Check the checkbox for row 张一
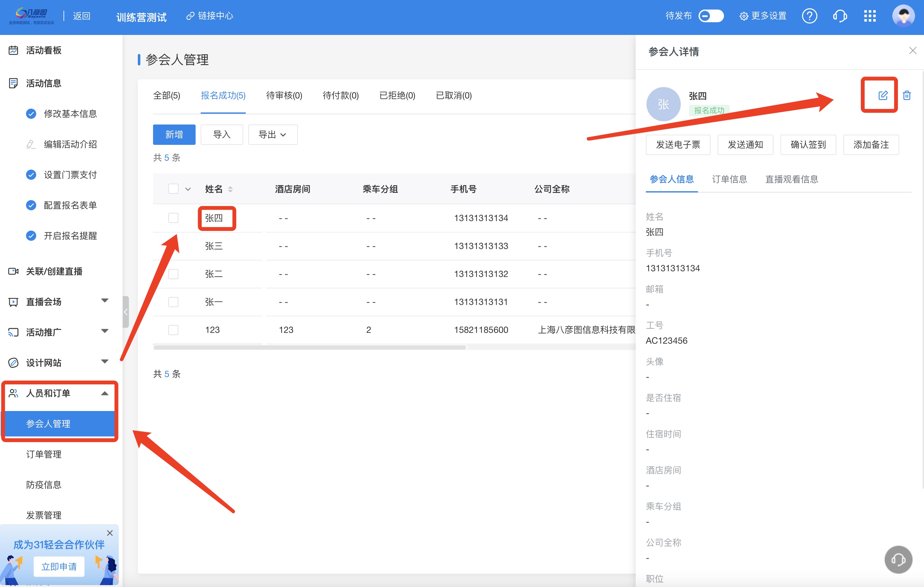The height and width of the screenshot is (587, 924). tap(173, 302)
